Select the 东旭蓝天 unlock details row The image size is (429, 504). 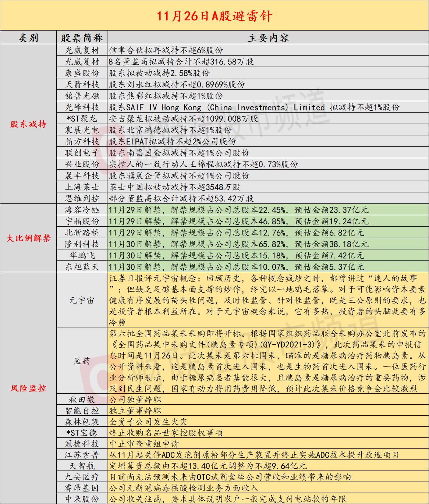(268, 267)
